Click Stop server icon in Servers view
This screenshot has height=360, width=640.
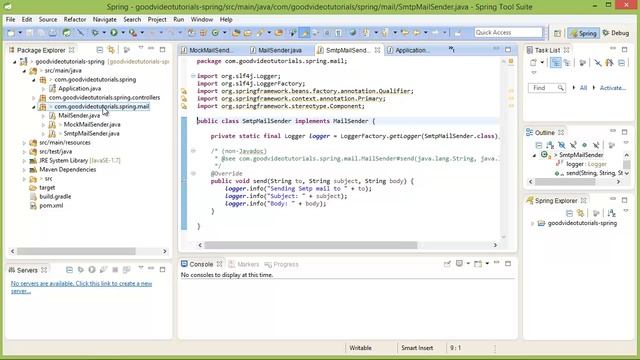pyautogui.click(x=115, y=270)
